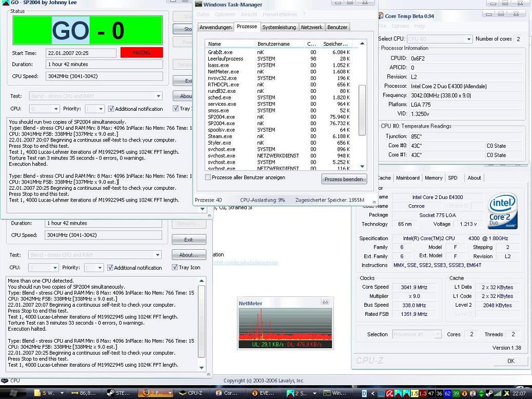
Task: Click the Task Manager process list scrollbar thumb
Action: tap(362, 110)
